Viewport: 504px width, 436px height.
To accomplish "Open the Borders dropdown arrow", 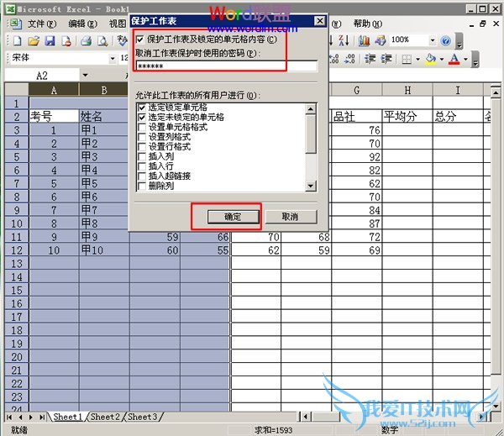I will click(x=417, y=59).
